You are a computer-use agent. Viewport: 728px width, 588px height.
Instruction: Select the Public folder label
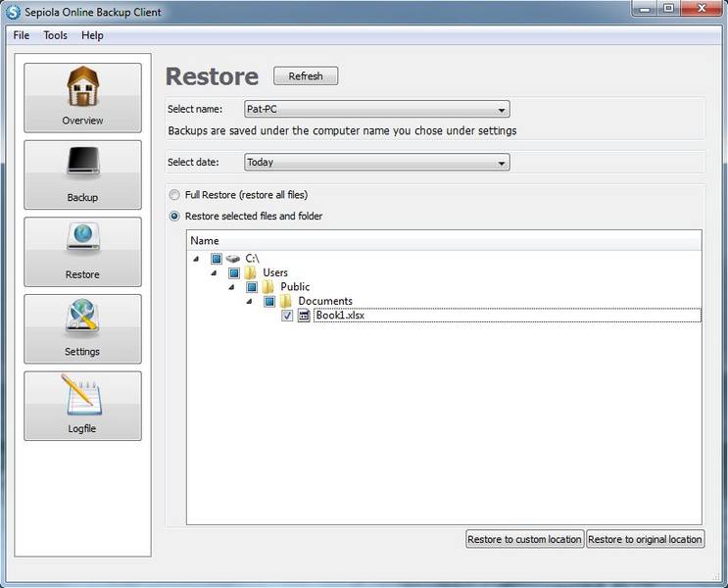(295, 287)
